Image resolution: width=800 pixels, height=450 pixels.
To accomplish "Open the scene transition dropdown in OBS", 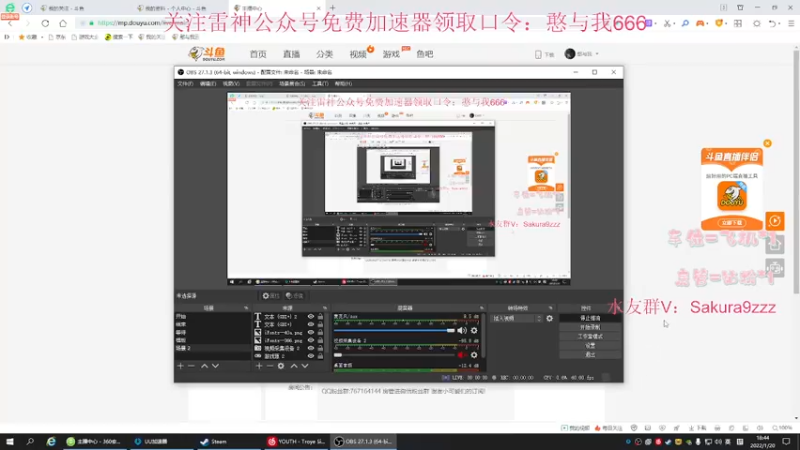I will pos(516,318).
